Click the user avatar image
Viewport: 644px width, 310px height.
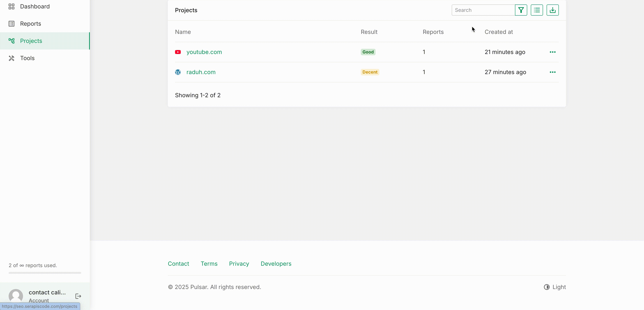tap(16, 296)
